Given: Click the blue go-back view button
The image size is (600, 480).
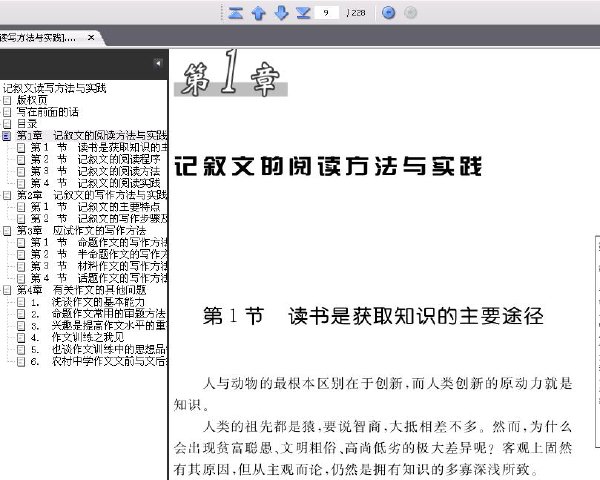Looking at the screenshot, I should pyautogui.click(x=388, y=13).
